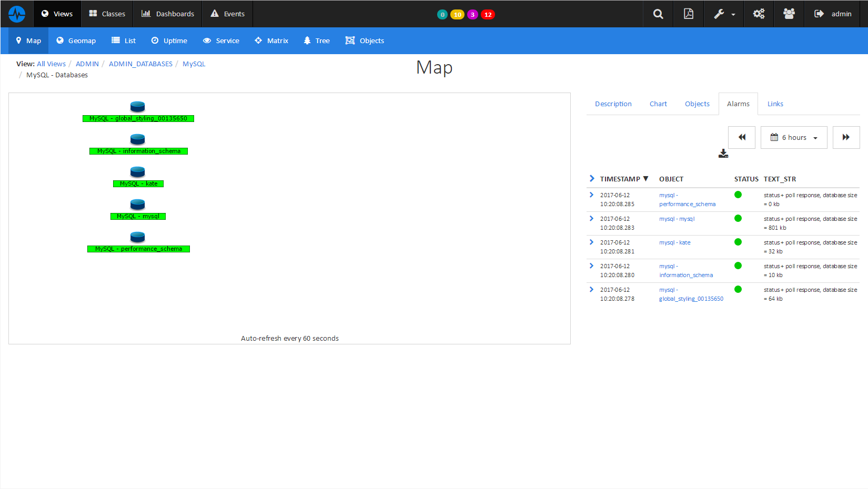Screen dimensions: 868x489
Task: Select the MySQL - kate database node
Action: (x=137, y=177)
